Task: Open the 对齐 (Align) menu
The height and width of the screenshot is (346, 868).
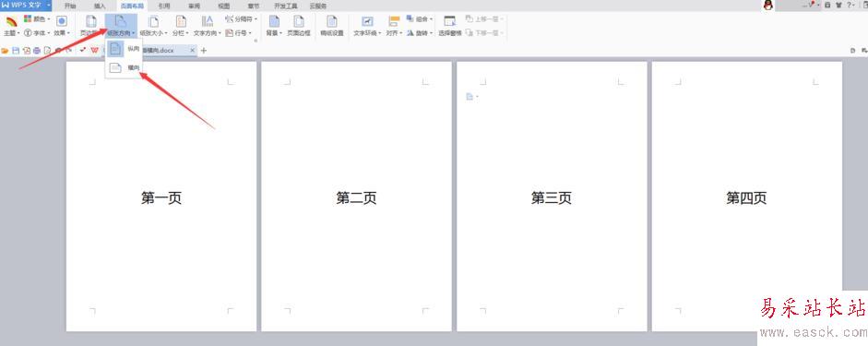Action: [x=394, y=26]
